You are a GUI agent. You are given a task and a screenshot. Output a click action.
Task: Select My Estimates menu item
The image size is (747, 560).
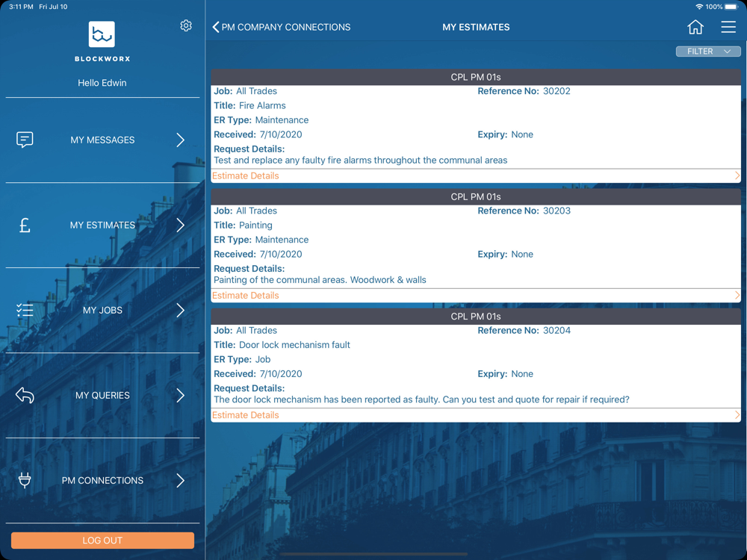pyautogui.click(x=102, y=225)
